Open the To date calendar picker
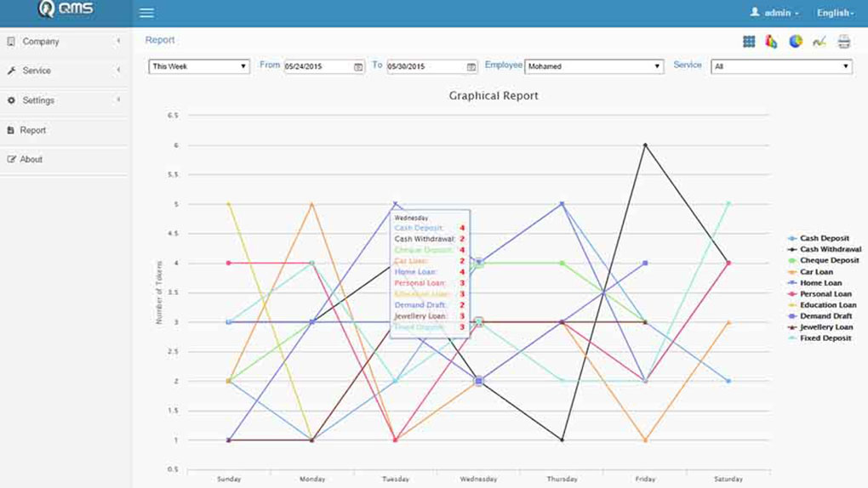This screenshot has width=868, height=488. tap(471, 67)
